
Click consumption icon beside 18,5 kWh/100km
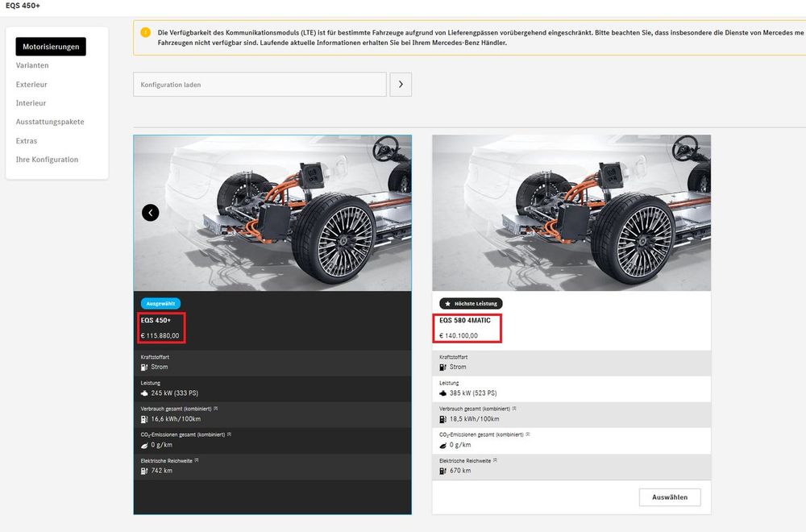pos(443,419)
